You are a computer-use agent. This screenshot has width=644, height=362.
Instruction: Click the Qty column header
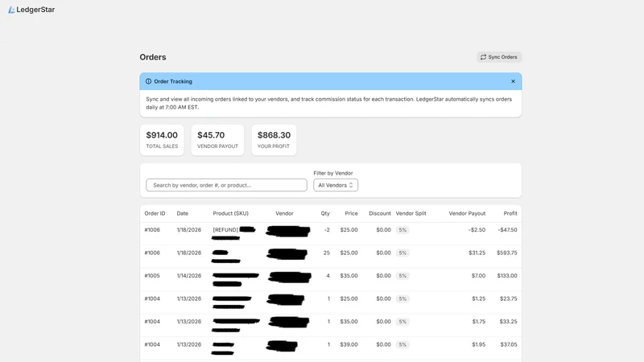pos(325,213)
